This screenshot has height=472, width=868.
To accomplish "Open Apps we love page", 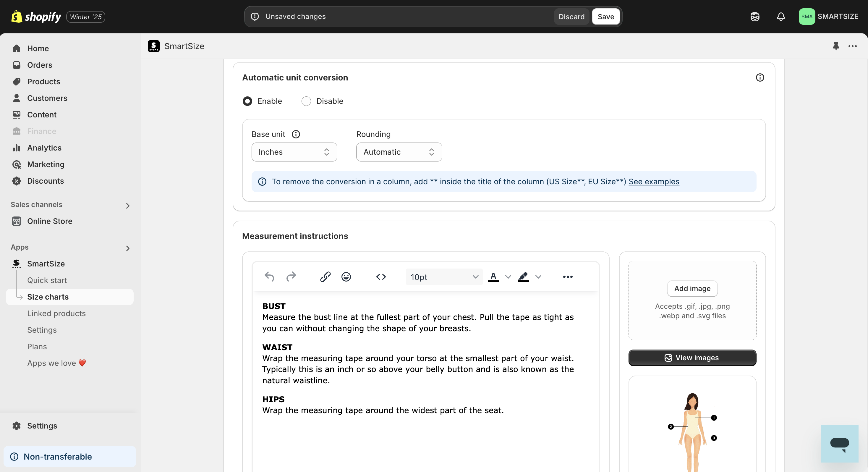I will 56,363.
